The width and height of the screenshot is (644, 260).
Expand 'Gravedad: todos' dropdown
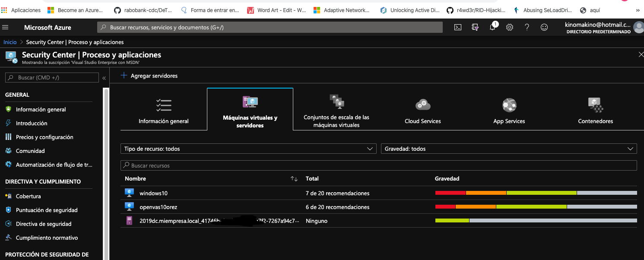click(508, 149)
